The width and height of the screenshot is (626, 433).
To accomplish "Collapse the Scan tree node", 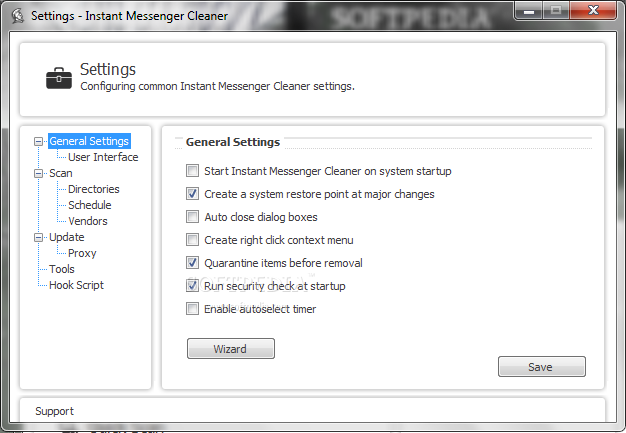I will [x=38, y=173].
